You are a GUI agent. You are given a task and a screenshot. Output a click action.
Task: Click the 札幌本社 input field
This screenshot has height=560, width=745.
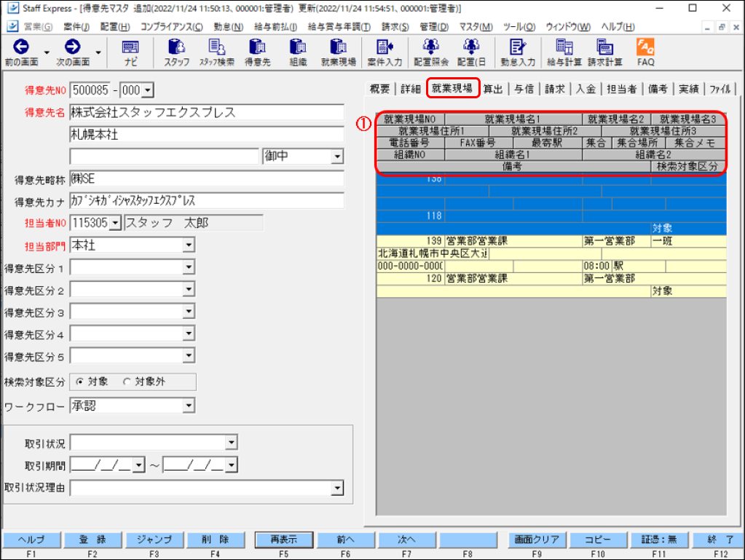click(x=207, y=135)
